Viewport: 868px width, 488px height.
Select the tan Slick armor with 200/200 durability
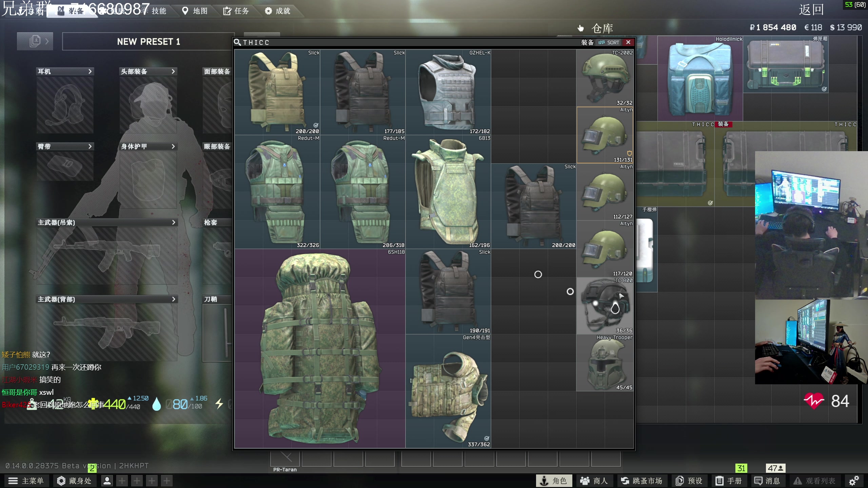[277, 92]
